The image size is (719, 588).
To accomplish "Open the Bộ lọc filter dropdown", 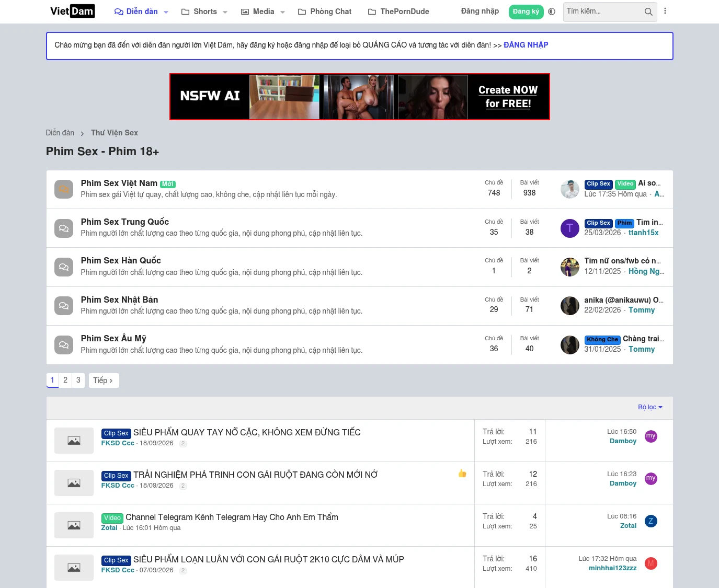I will point(650,407).
